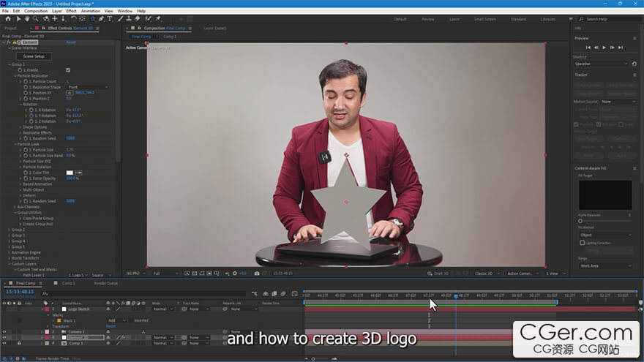Click the Frame Blending icon in timeline

pyautogui.click(x=274, y=294)
